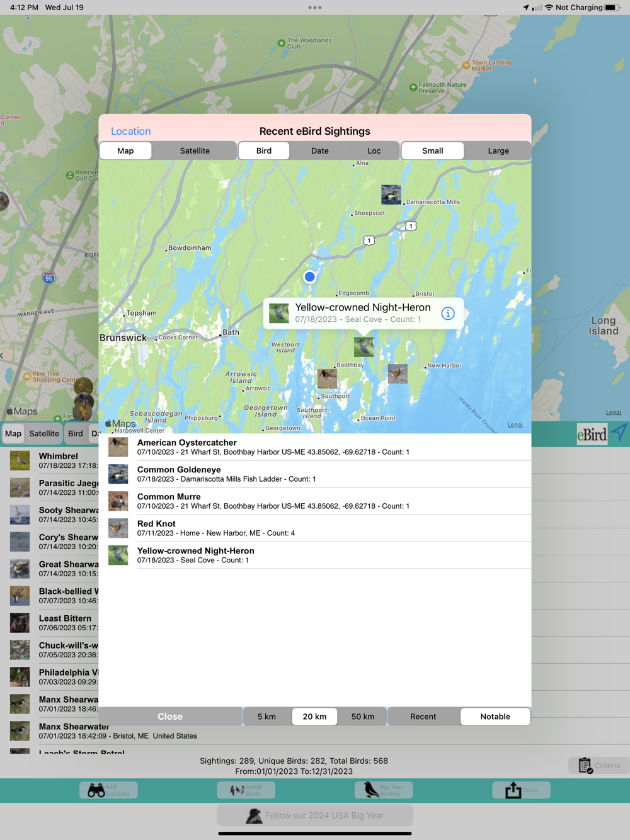This screenshot has width=630, height=840.
Task: Select Parasitic Jaeger row in background list
Action: click(49, 487)
